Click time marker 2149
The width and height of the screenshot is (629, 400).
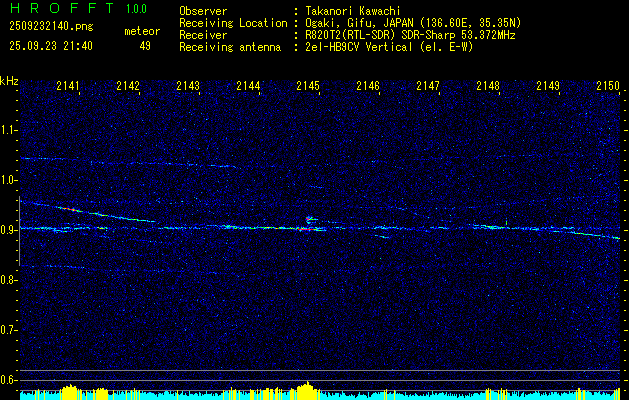tap(548, 85)
